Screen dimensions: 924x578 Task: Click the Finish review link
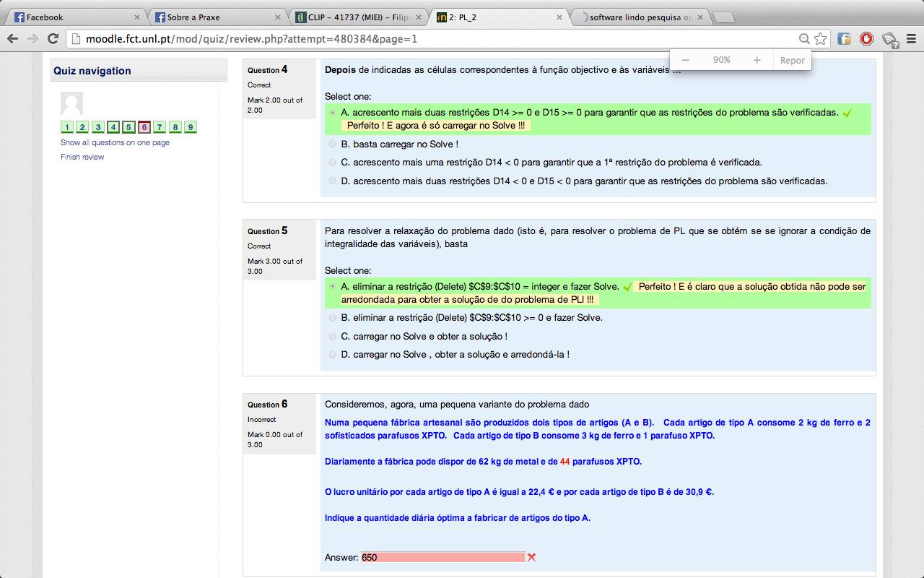[x=82, y=158]
